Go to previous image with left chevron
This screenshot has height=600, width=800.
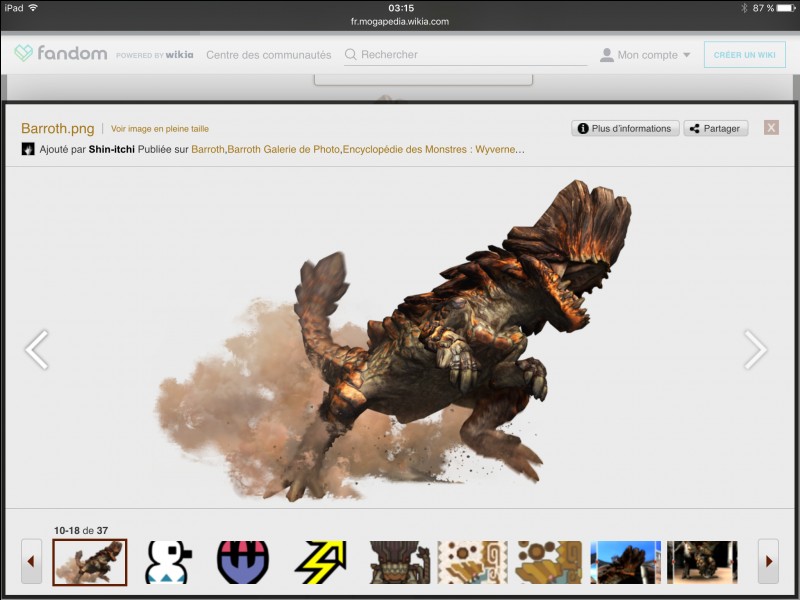[x=37, y=349]
